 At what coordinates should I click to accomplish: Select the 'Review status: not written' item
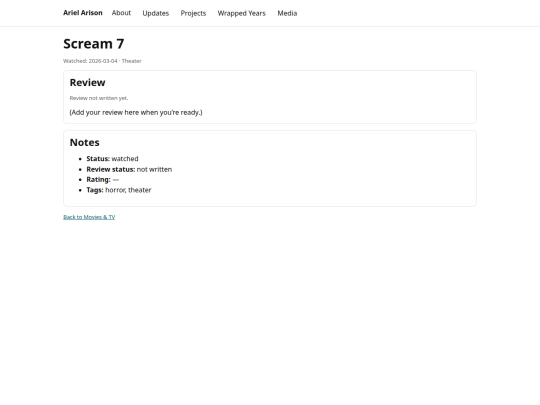(129, 169)
